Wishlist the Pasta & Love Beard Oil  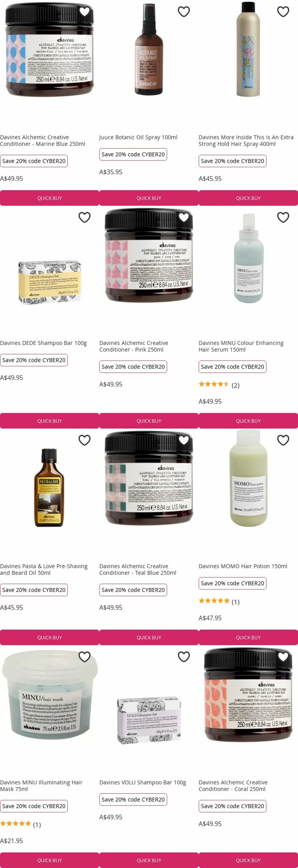(84, 440)
